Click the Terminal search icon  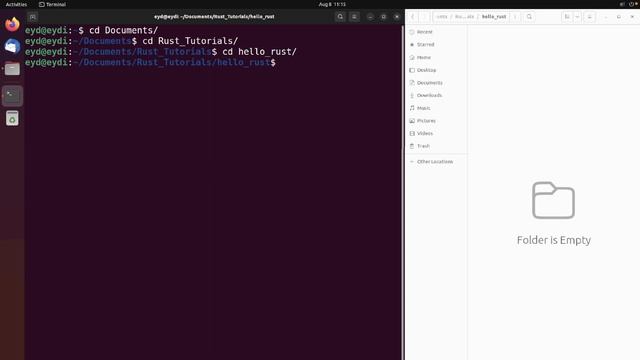[x=340, y=17]
